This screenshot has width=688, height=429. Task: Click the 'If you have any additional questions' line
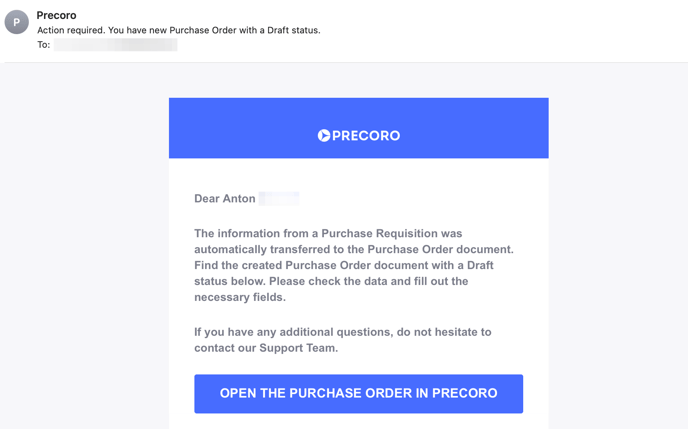click(343, 332)
